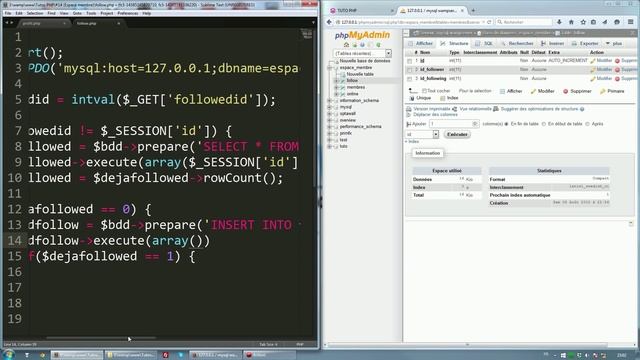Collapse espace_membre database node
Image resolution: width=640 pixels, height=360 pixels.
[330, 68]
